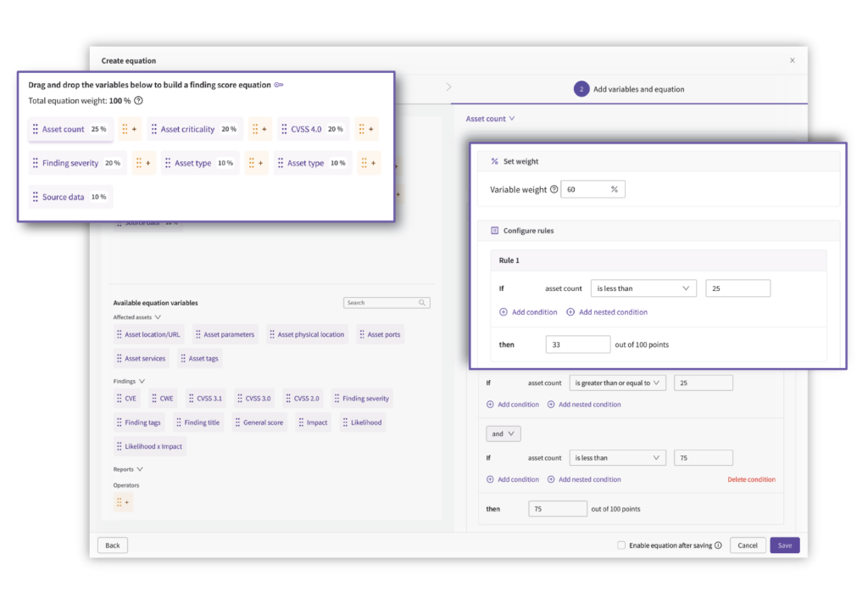Click the Back button
Screen dimensions: 868x604
click(113, 545)
